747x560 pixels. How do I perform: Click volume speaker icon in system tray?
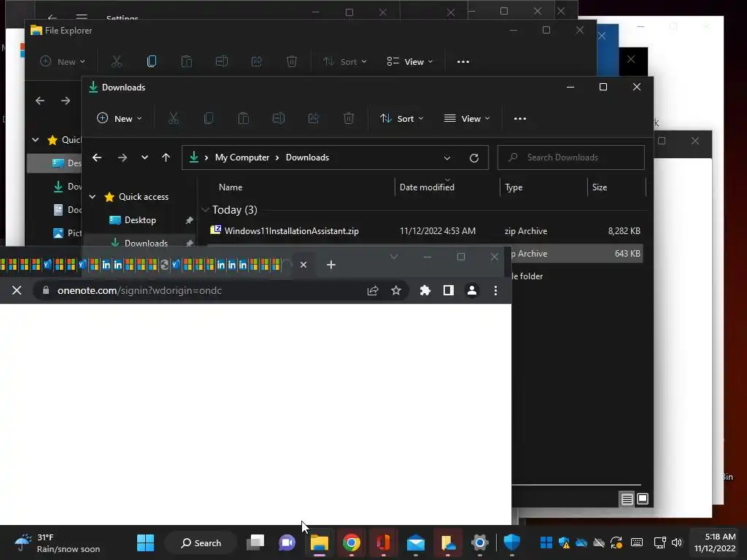point(677,542)
